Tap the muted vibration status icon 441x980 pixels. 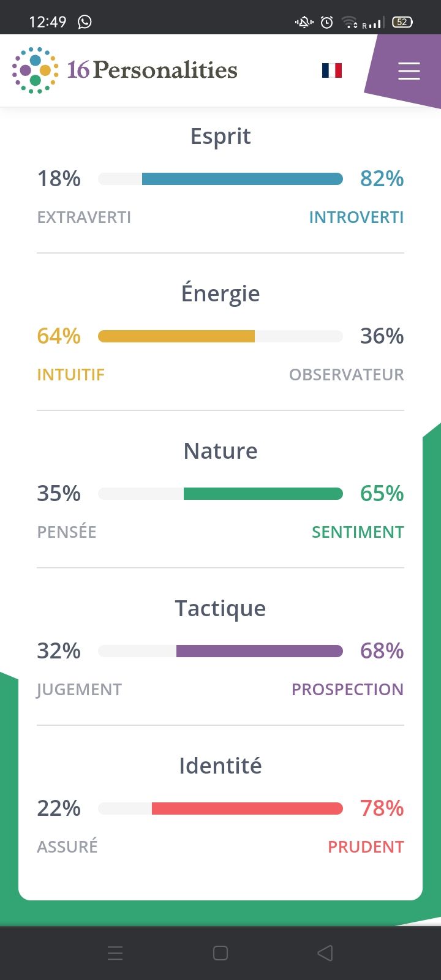coord(304,23)
